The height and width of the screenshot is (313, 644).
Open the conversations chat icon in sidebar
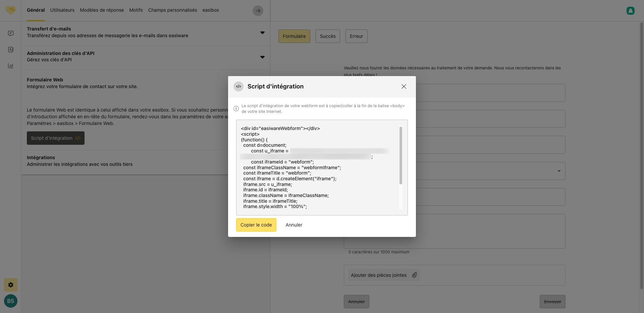pyautogui.click(x=11, y=34)
